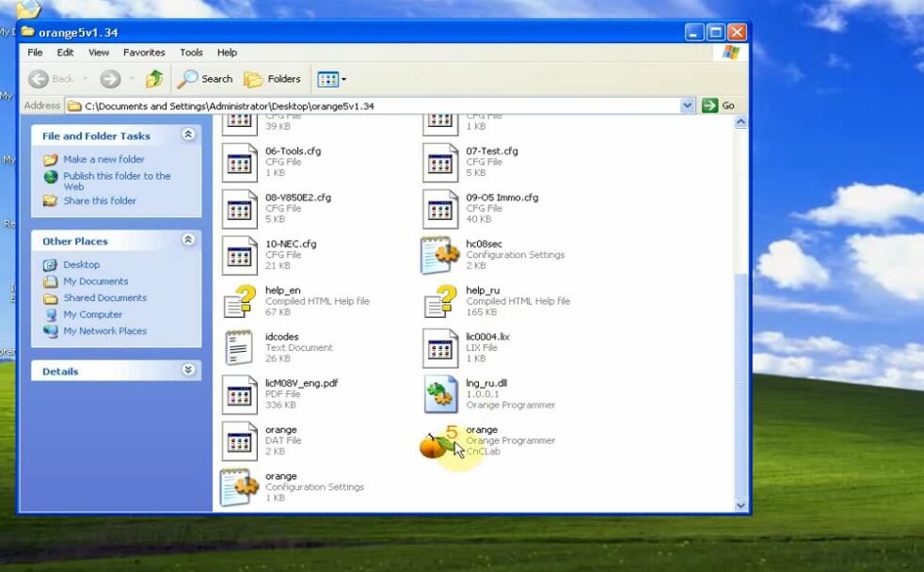
Task: Open the Tools menu
Action: click(x=192, y=53)
